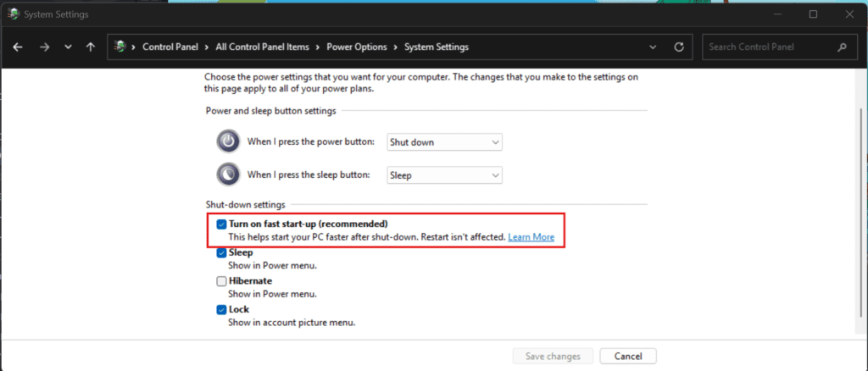Click the address bar Control Panel icon

point(121,47)
